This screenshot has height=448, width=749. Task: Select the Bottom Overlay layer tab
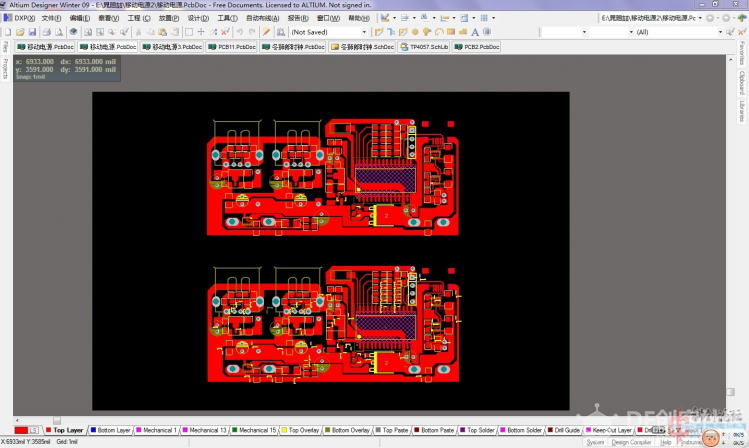tap(347, 430)
